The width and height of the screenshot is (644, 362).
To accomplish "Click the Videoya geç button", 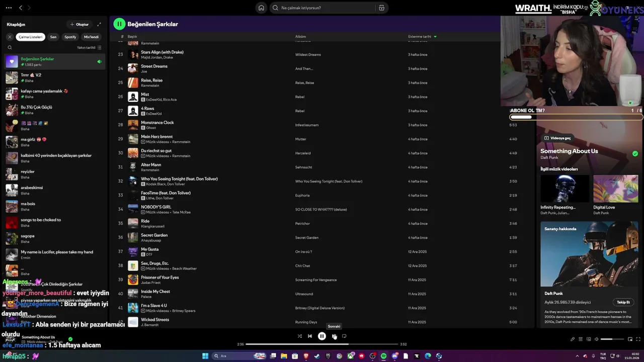I will pos(557,138).
